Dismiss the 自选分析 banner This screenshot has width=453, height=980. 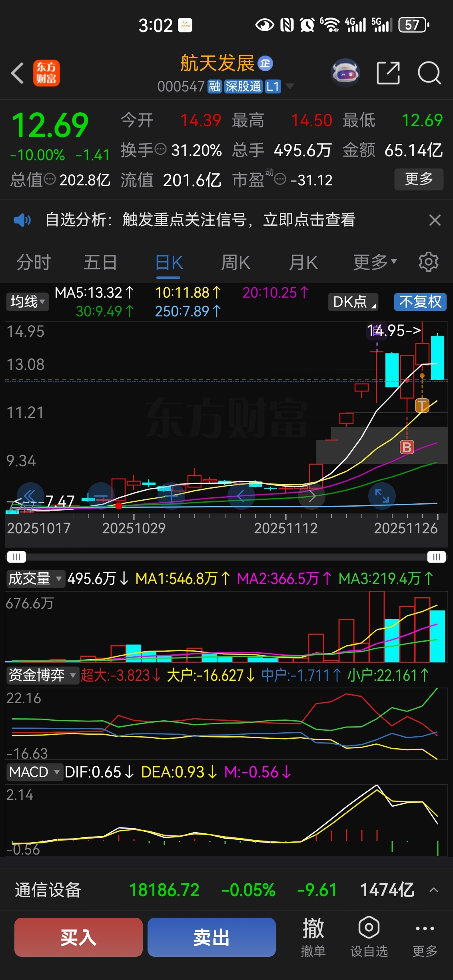tap(435, 220)
